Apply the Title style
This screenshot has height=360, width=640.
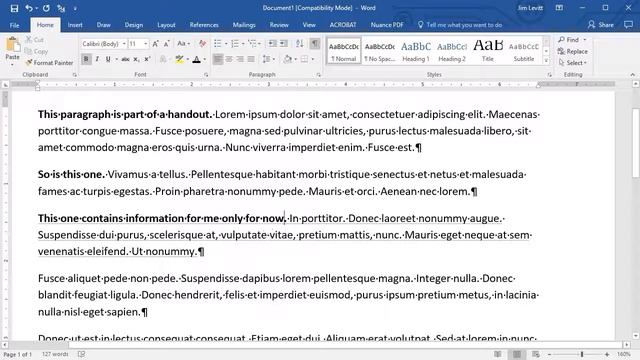click(x=488, y=51)
